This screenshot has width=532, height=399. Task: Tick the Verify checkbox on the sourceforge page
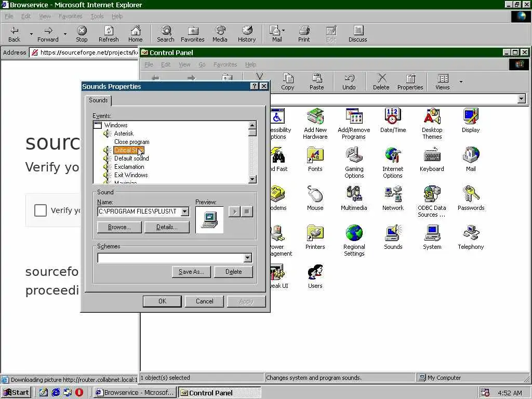point(41,210)
